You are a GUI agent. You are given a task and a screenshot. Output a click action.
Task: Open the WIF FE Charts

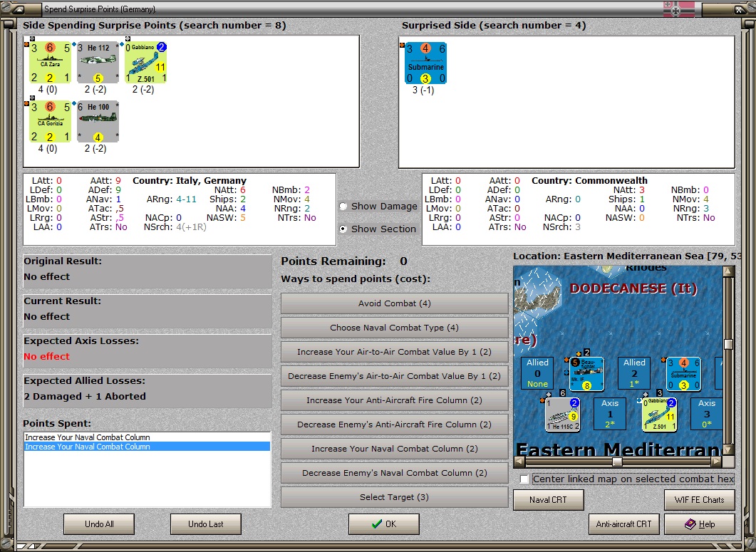tap(699, 499)
